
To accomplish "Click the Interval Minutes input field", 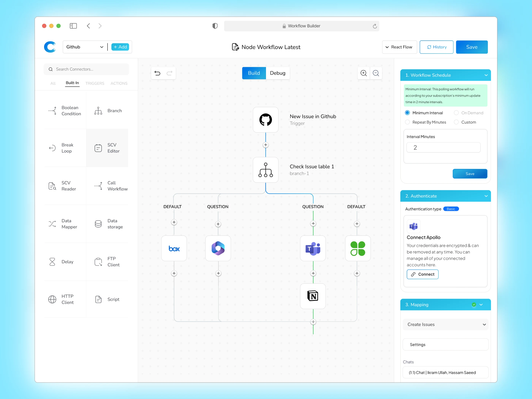I will [443, 147].
